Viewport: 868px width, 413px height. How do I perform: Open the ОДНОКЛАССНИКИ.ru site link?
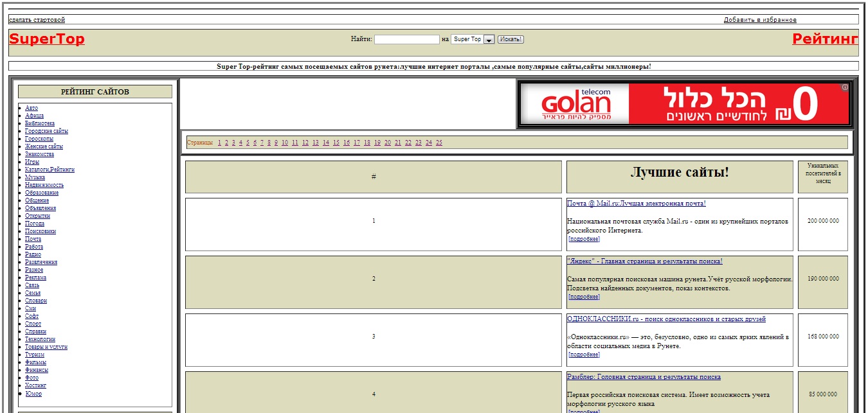point(666,319)
